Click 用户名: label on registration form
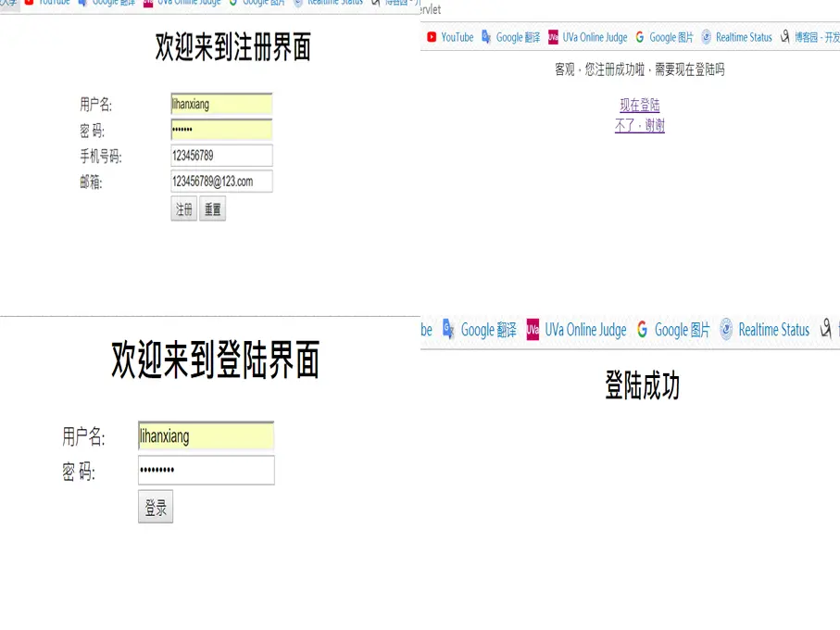840x630 pixels. tap(96, 105)
